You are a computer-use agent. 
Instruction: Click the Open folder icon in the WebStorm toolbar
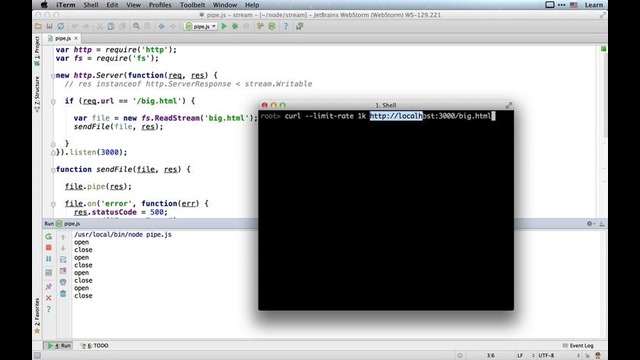[x=38, y=27]
